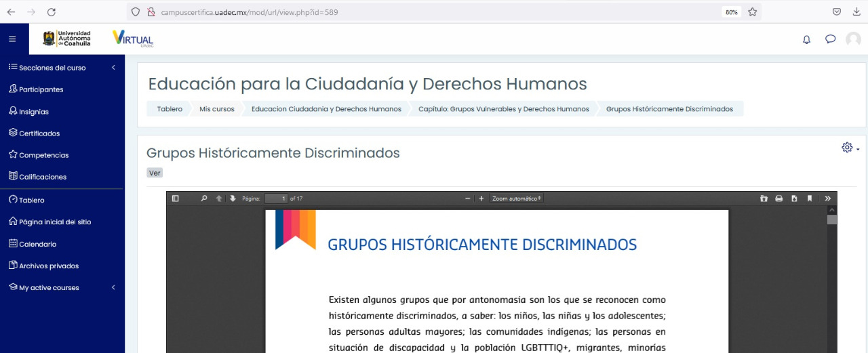Expand My active courses list
Viewport: 868px width, 353px height.
pyautogui.click(x=113, y=287)
